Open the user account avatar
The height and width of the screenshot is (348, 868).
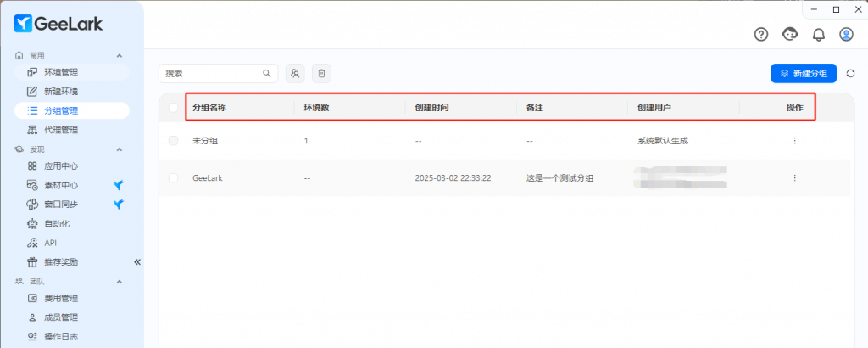coord(846,34)
